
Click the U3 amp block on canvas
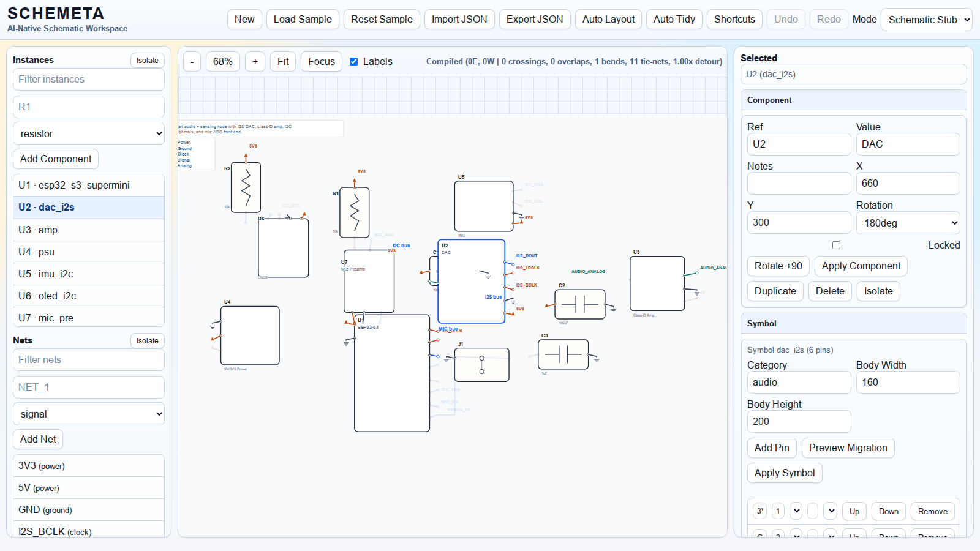tap(657, 283)
